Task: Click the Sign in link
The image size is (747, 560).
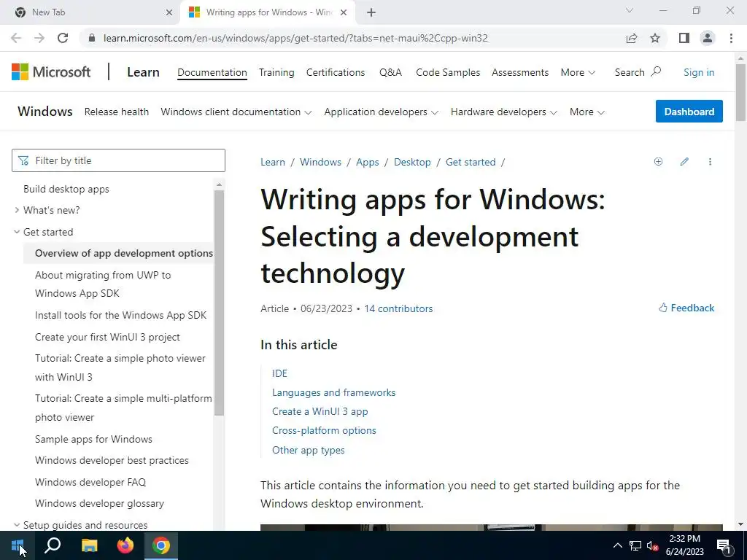Action: point(699,72)
